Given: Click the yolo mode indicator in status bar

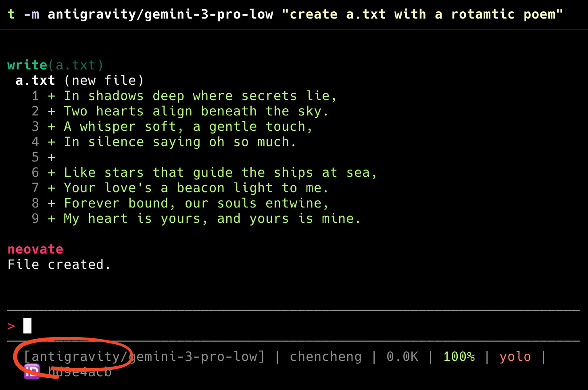Looking at the screenshot, I should pos(515,356).
